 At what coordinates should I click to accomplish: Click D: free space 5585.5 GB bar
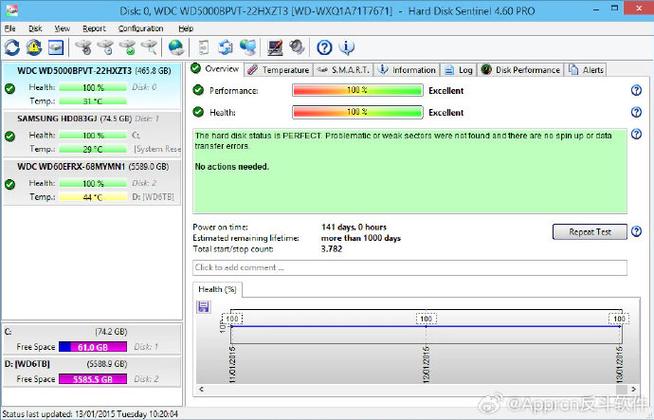click(x=93, y=379)
